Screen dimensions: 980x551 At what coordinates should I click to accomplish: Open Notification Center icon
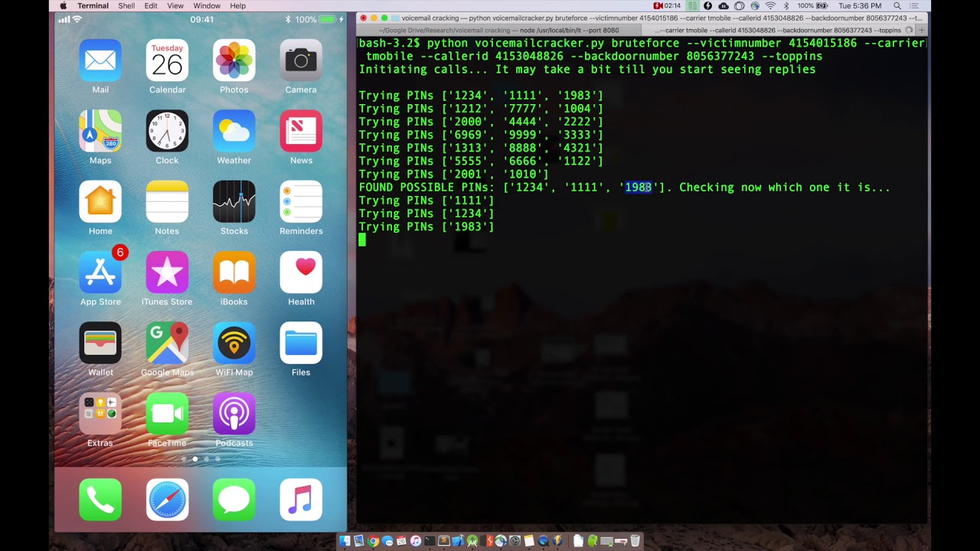point(914,6)
